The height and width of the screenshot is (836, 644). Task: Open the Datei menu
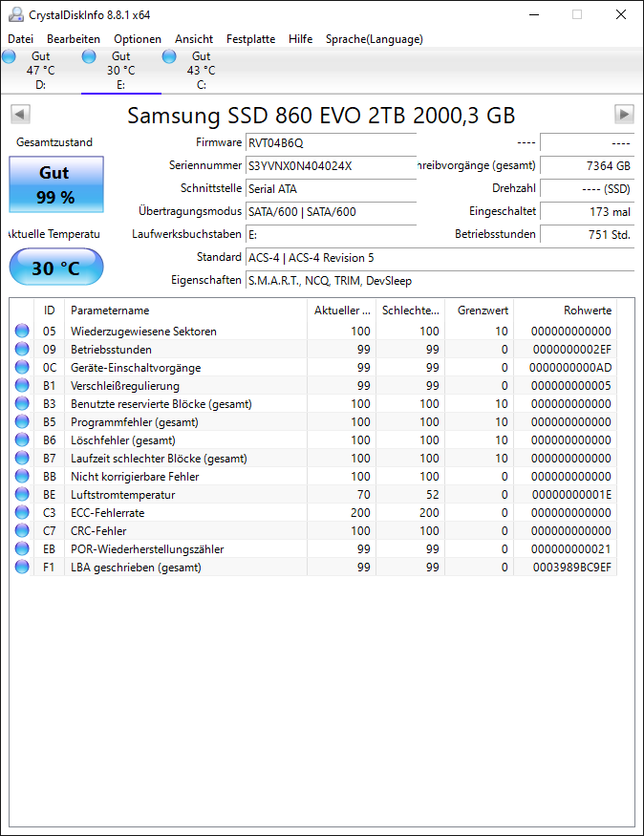[20, 39]
